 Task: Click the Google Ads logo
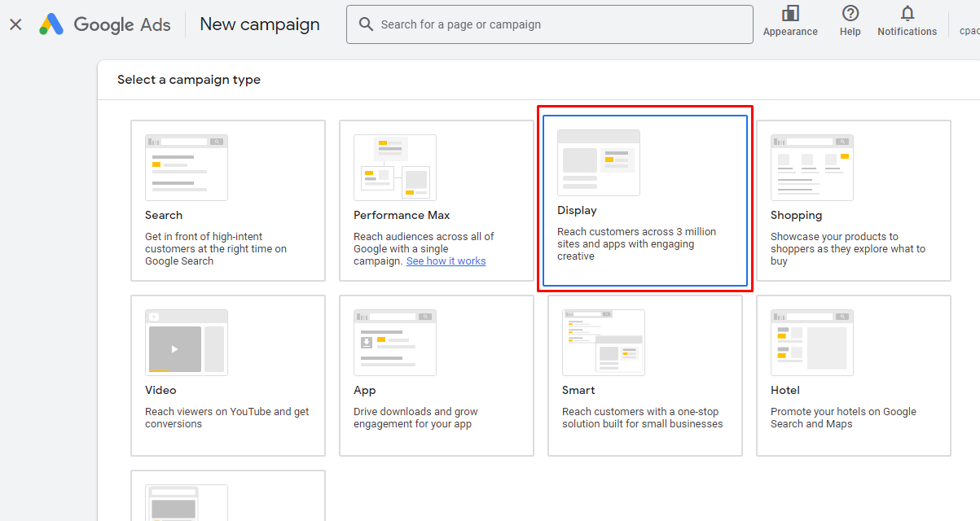tap(105, 24)
